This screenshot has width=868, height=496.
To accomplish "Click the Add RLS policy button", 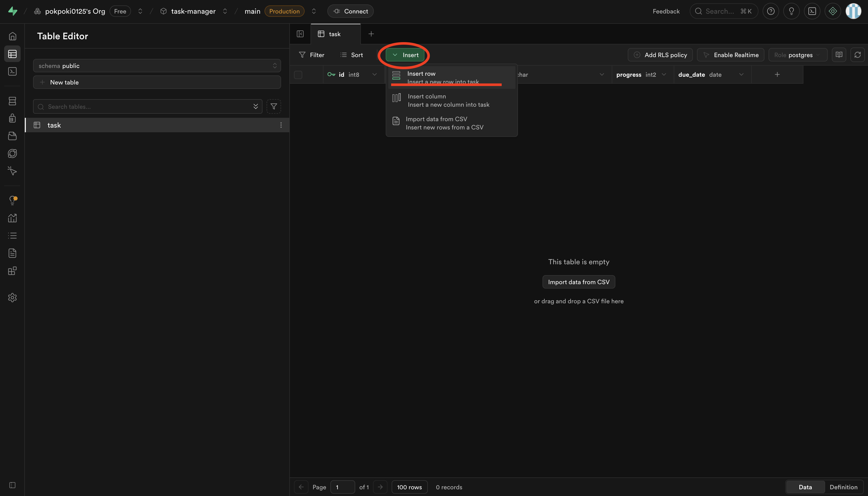I will pos(660,55).
